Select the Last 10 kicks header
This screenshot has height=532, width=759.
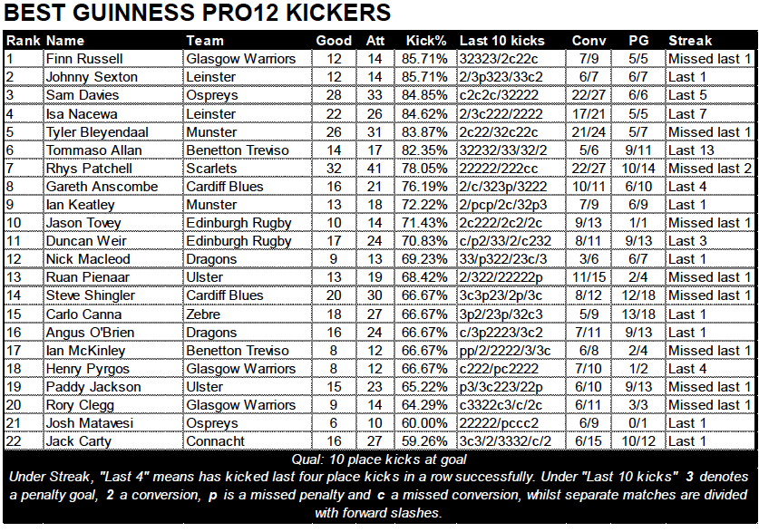(502, 41)
